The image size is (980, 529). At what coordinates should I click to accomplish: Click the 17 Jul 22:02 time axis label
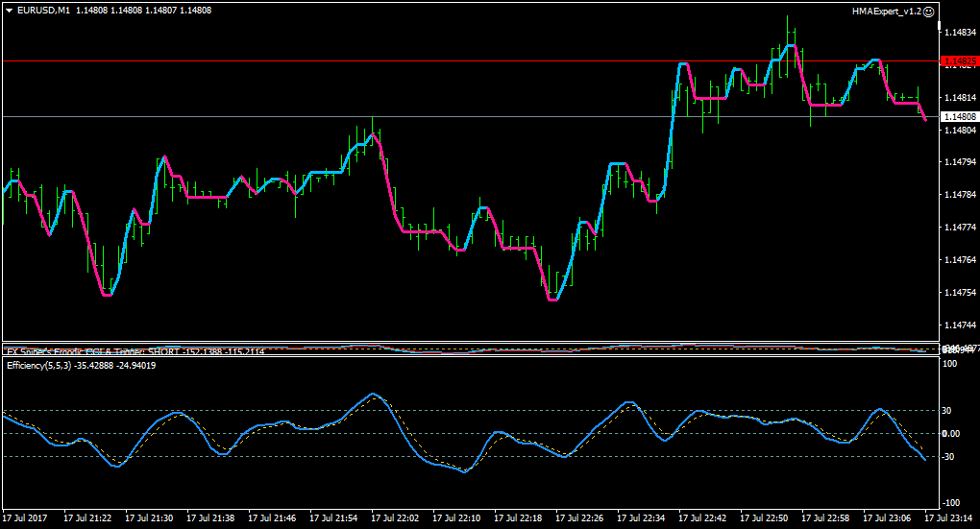[395, 517]
